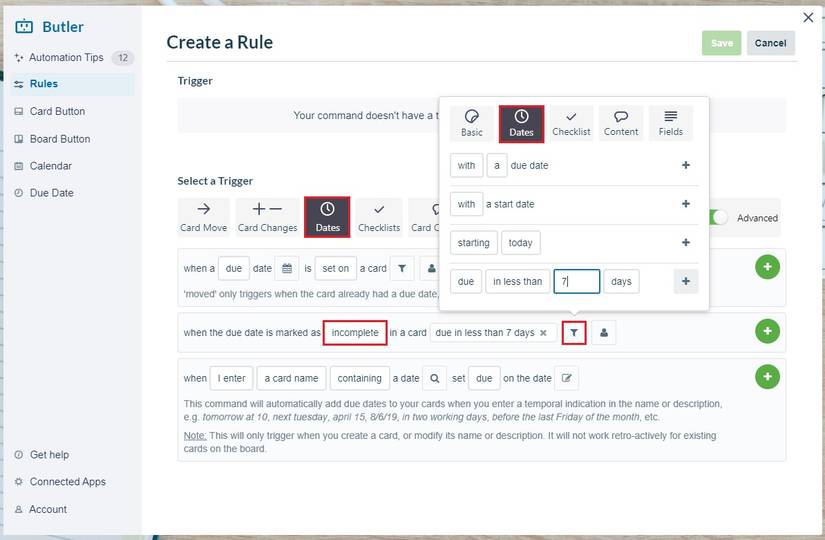
Task: Select the Card Changes trigger tab
Action: tap(267, 217)
